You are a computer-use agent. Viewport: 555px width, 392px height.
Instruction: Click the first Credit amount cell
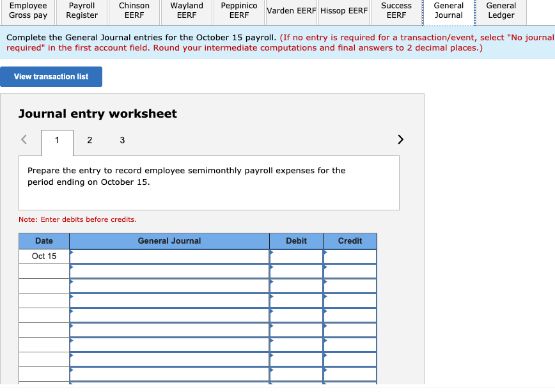tap(350, 256)
